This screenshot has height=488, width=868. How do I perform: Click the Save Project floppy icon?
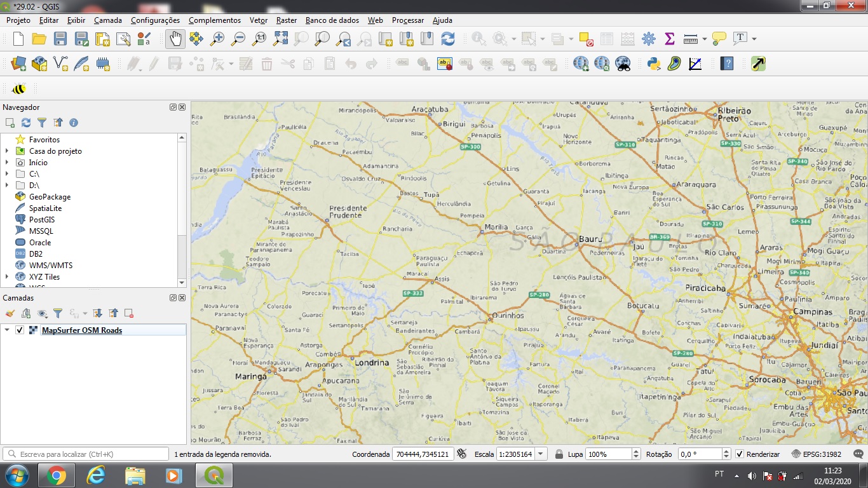point(60,39)
